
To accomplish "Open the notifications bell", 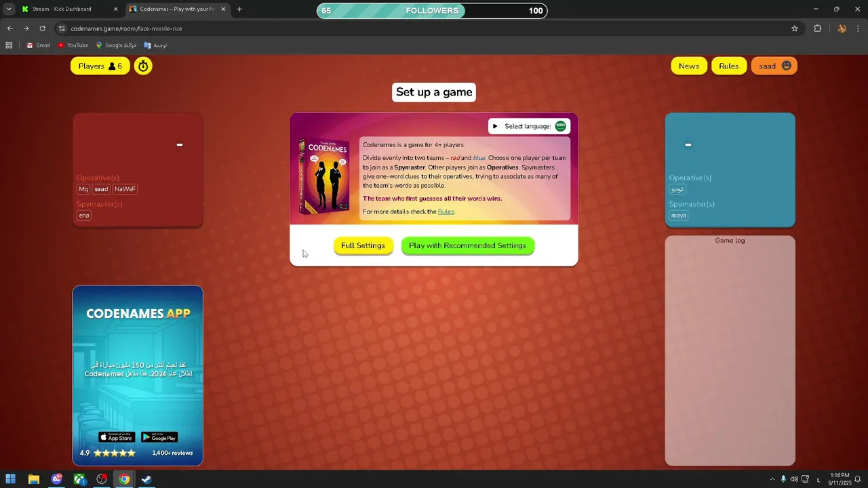I will 858,479.
